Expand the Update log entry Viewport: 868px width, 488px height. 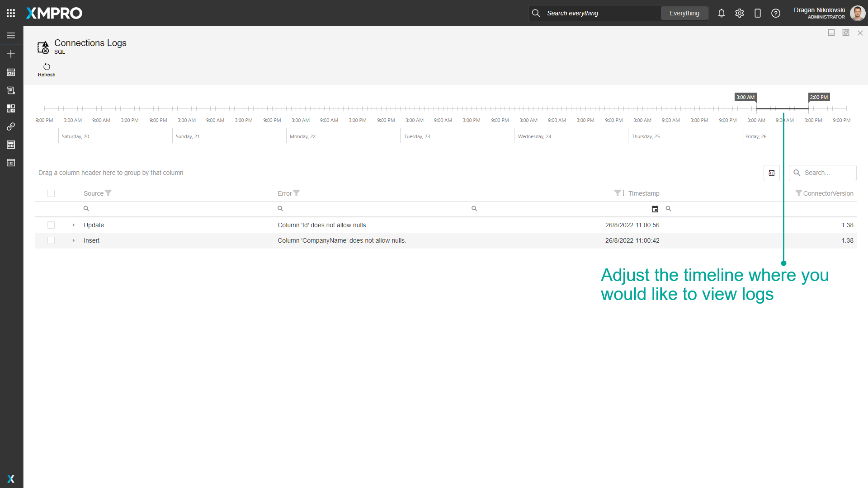73,225
